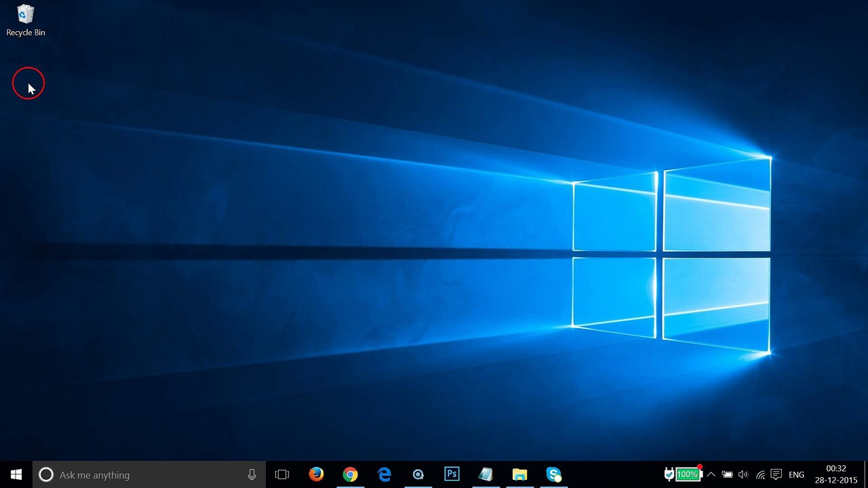The image size is (868, 488).
Task: Open the notepad-like taskbar app next to Photoshop
Action: pyautogui.click(x=486, y=474)
